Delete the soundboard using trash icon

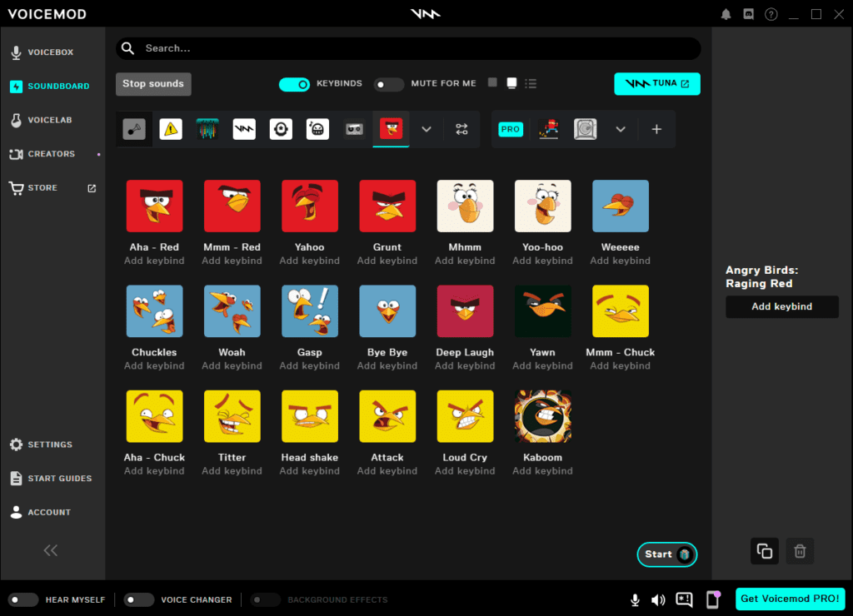800,551
